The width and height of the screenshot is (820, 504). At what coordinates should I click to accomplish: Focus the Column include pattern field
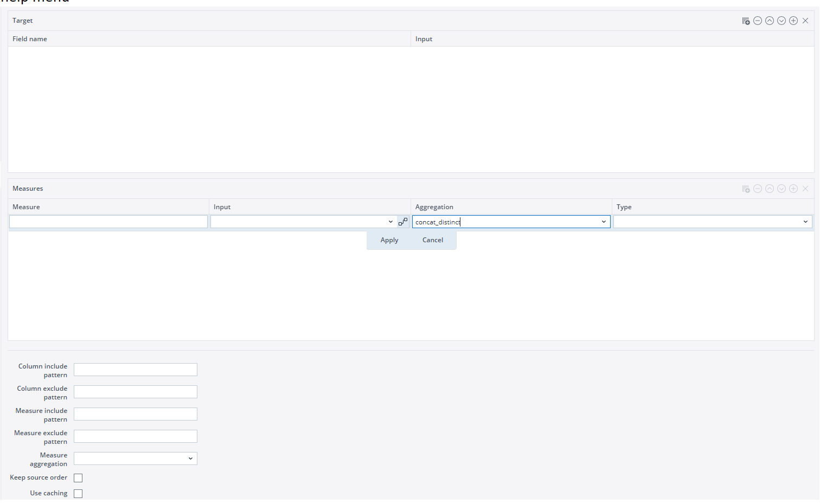136,370
